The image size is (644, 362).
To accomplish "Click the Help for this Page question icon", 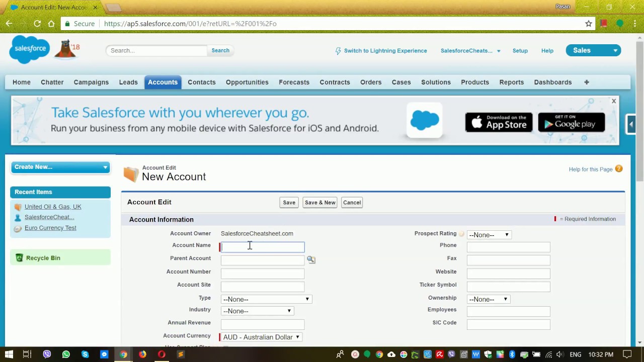I will point(619,169).
